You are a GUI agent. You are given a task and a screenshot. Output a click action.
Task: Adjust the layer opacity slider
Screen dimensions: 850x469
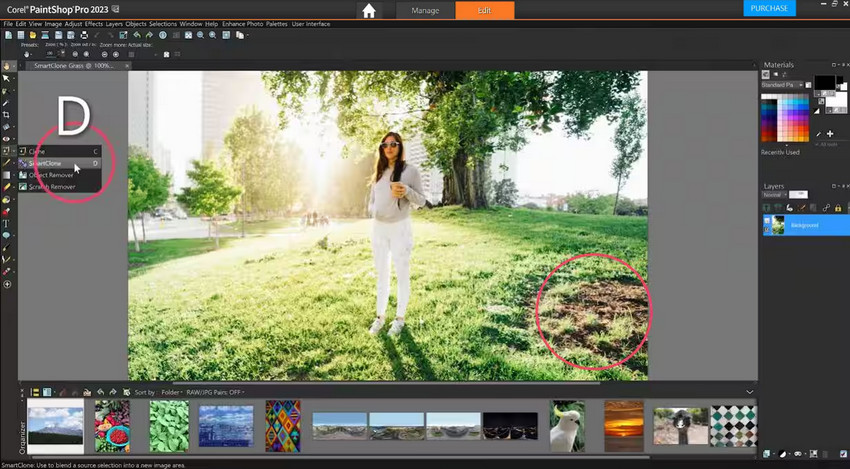click(x=798, y=195)
